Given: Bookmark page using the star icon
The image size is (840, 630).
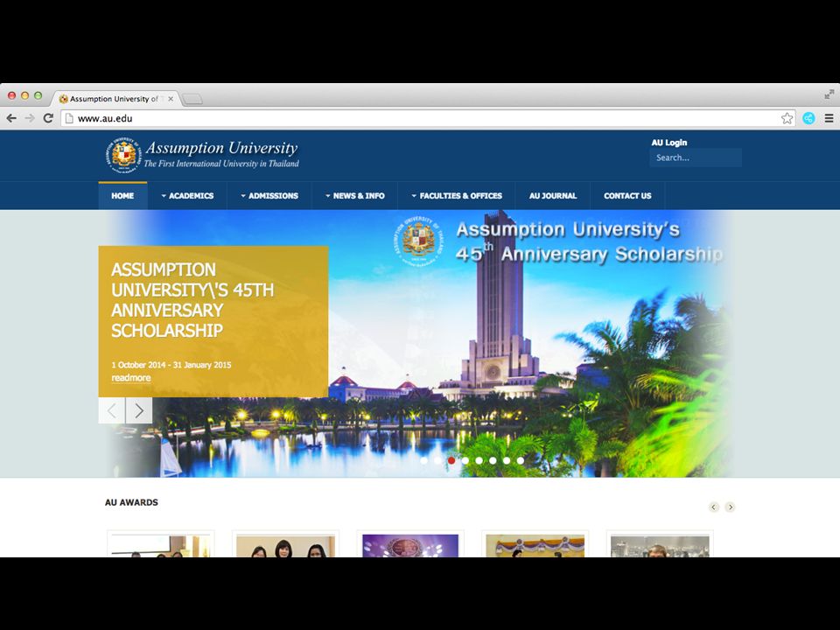Looking at the screenshot, I should pyautogui.click(x=787, y=118).
